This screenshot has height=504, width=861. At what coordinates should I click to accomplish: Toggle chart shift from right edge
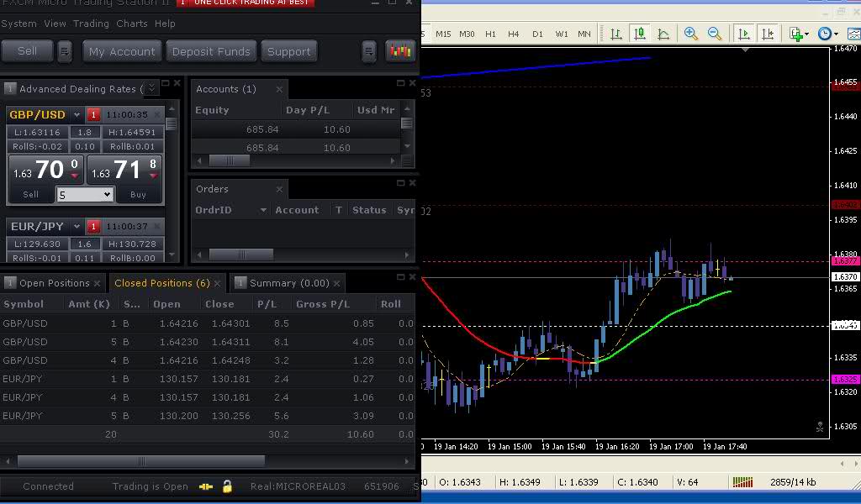(x=768, y=34)
